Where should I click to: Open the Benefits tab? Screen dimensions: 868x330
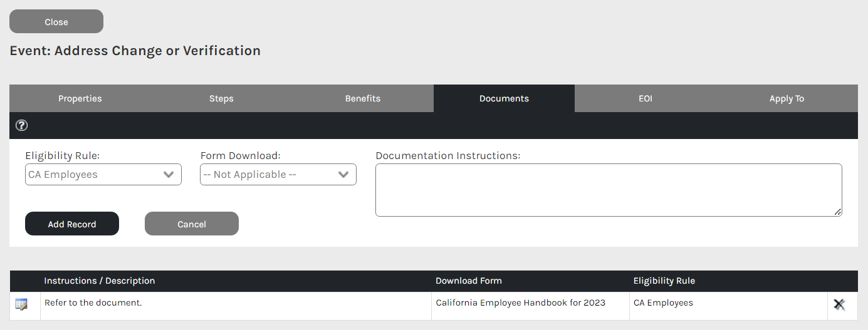[363, 98]
